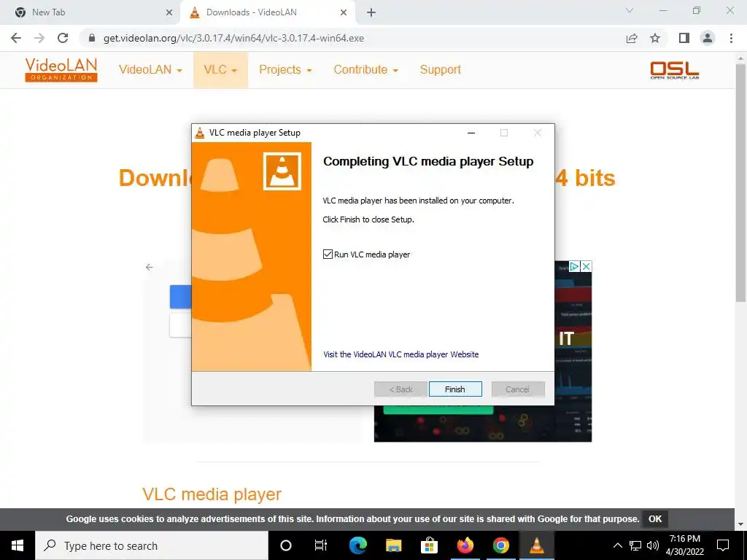Viewport: 747px width, 560px height.
Task: Open a new Chrome tab with plus button
Action: [371, 13]
